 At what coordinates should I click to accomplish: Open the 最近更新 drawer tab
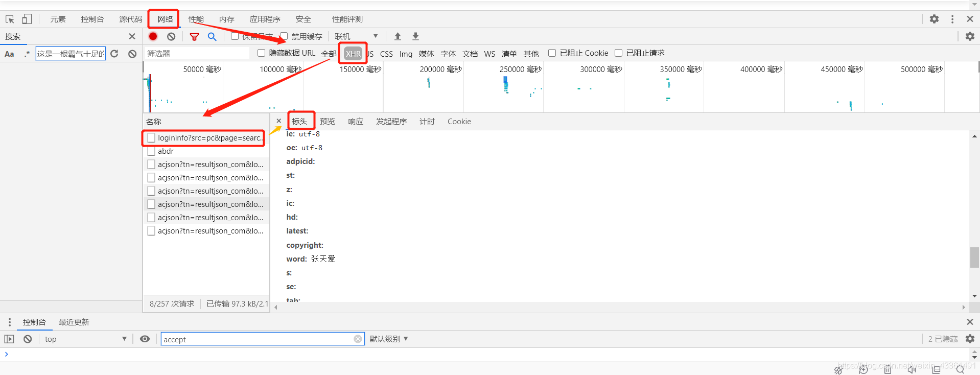[74, 322]
